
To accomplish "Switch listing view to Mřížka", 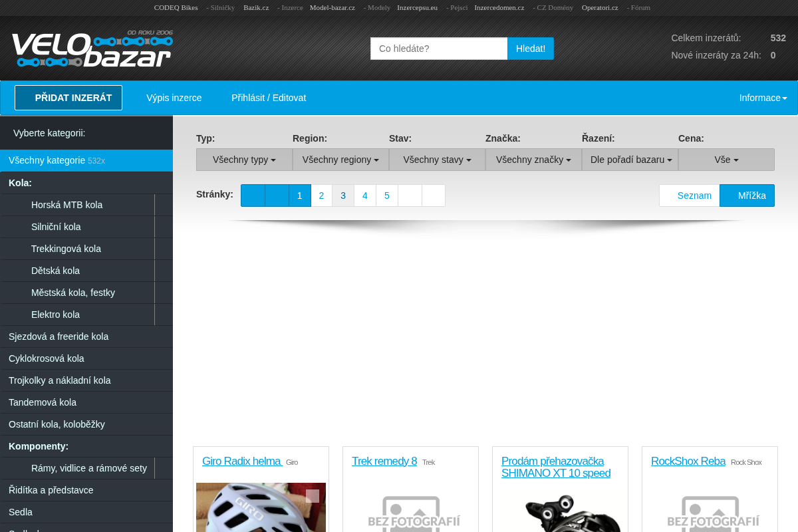I will (747, 196).
